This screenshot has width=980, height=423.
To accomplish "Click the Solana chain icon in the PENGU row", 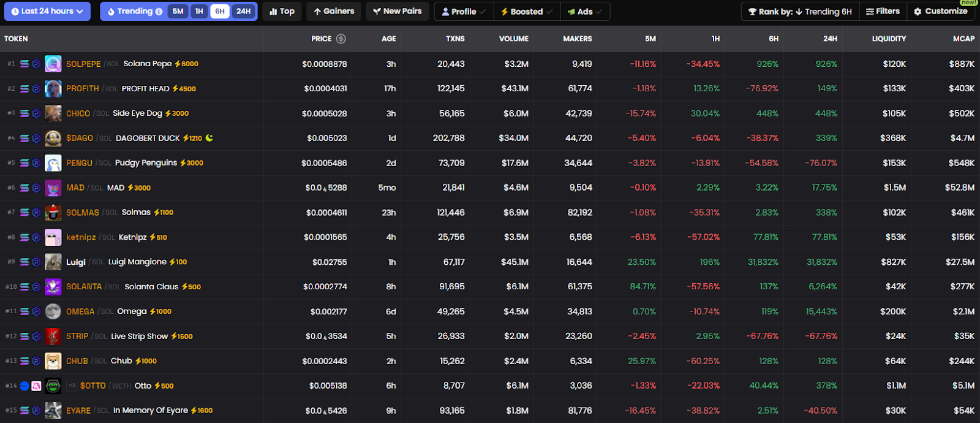I will pyautogui.click(x=24, y=163).
